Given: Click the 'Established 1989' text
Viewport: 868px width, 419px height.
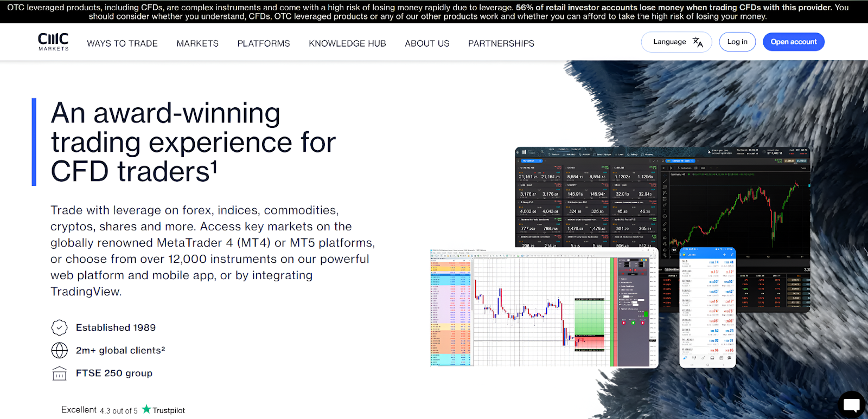Looking at the screenshot, I should (116, 327).
